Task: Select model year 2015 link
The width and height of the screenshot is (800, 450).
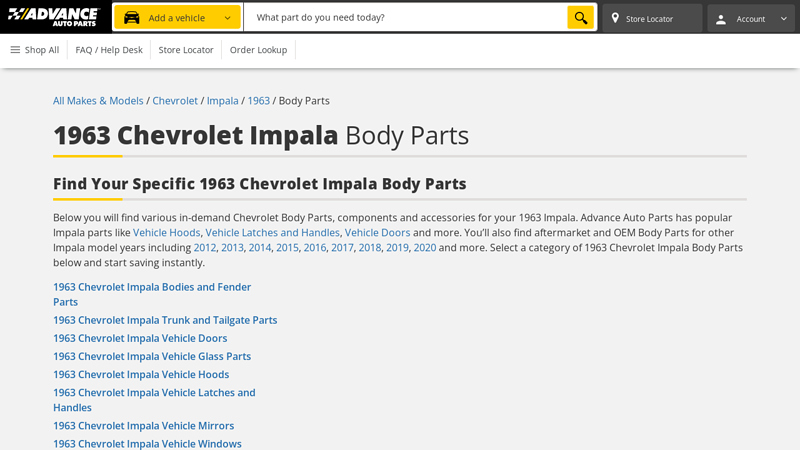Action: [287, 248]
